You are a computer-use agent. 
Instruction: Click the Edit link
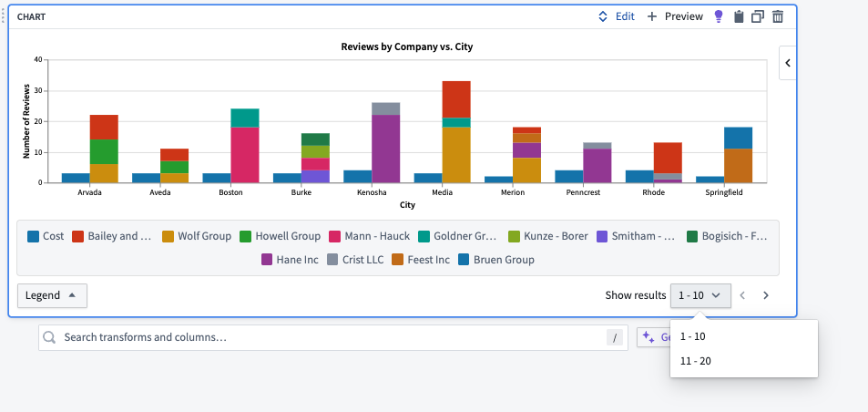click(625, 16)
